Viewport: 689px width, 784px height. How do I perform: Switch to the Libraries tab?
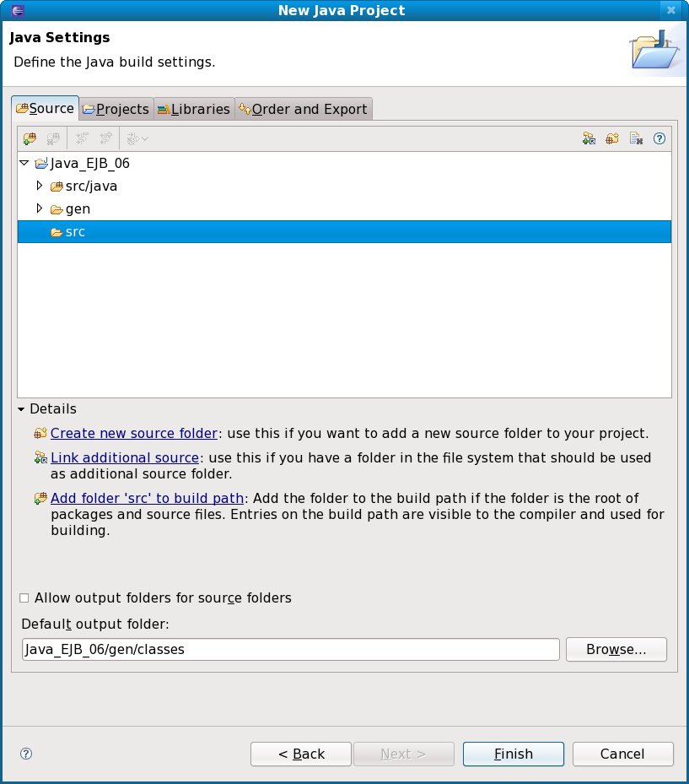point(193,109)
